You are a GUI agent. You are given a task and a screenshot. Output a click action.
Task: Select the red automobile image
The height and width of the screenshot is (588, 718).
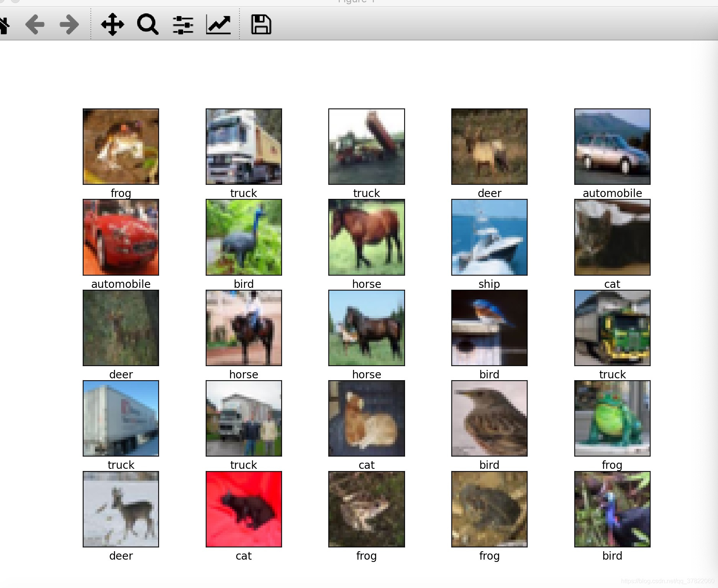click(x=121, y=237)
